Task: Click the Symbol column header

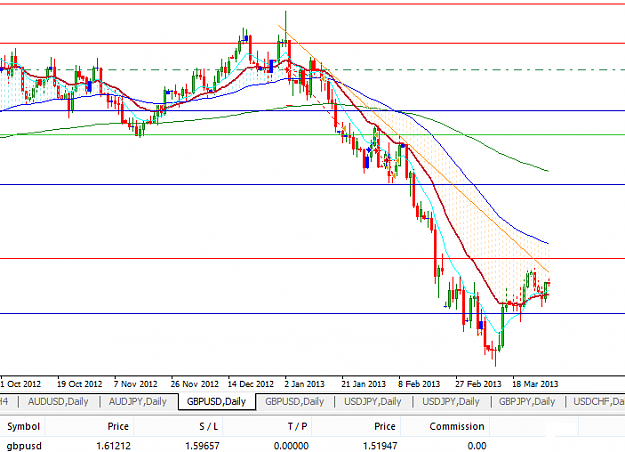Action: coord(24,426)
